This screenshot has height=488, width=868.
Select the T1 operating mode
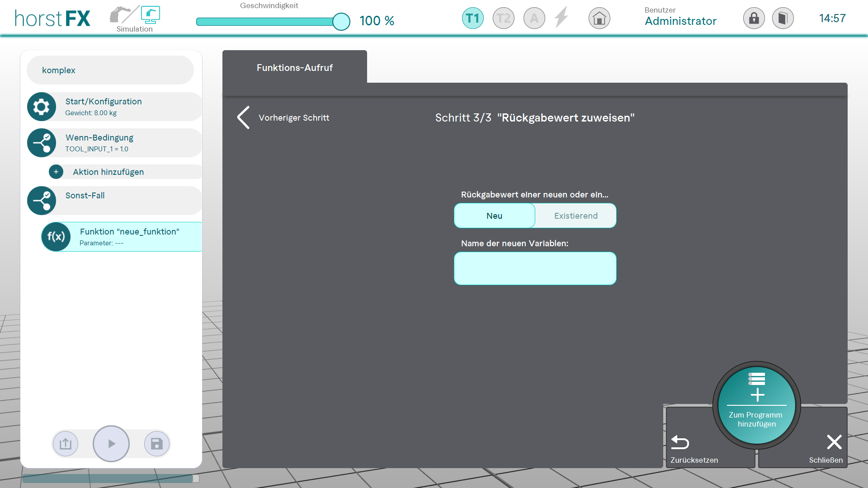pos(472,19)
